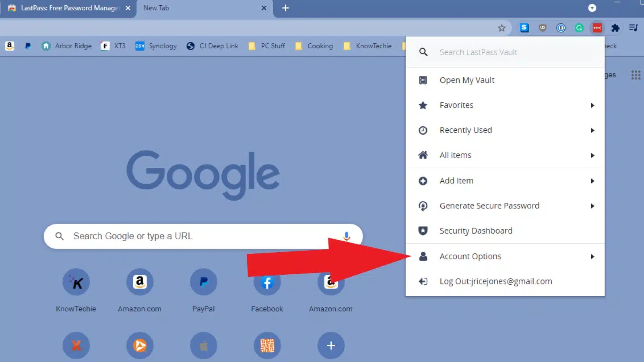Expand the Account Options submenu
644x362 pixels.
click(470, 256)
